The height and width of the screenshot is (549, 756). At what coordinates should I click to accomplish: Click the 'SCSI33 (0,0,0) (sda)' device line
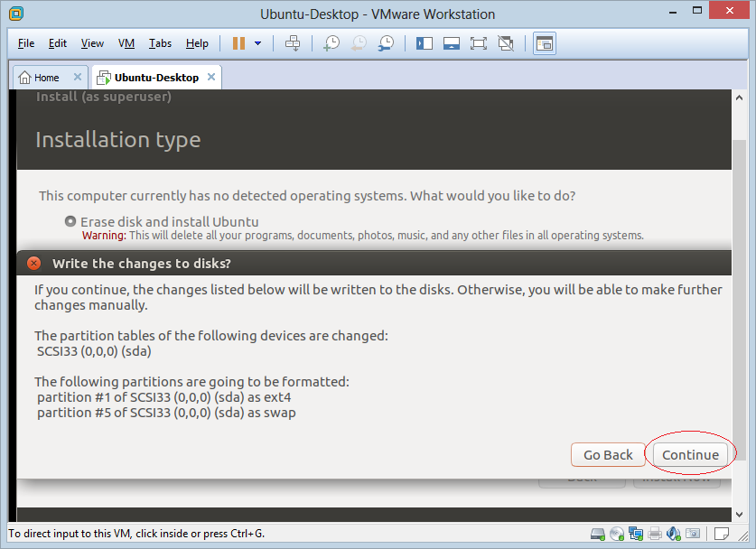click(95, 351)
